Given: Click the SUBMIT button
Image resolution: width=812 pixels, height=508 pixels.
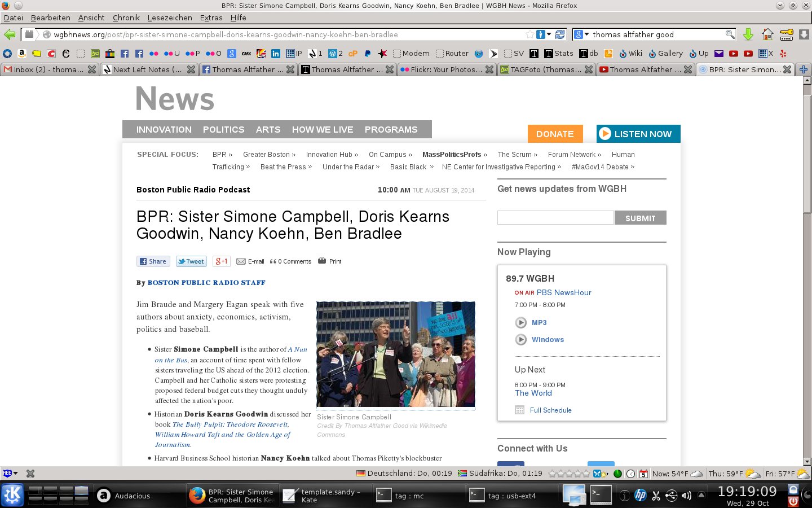Looking at the screenshot, I should tap(640, 218).
